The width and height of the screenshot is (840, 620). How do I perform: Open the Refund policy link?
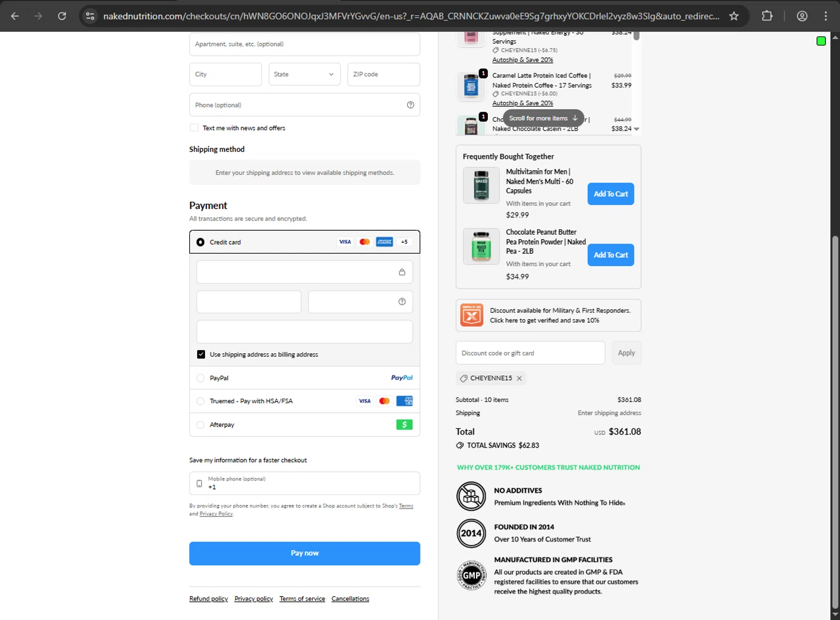pos(208,599)
